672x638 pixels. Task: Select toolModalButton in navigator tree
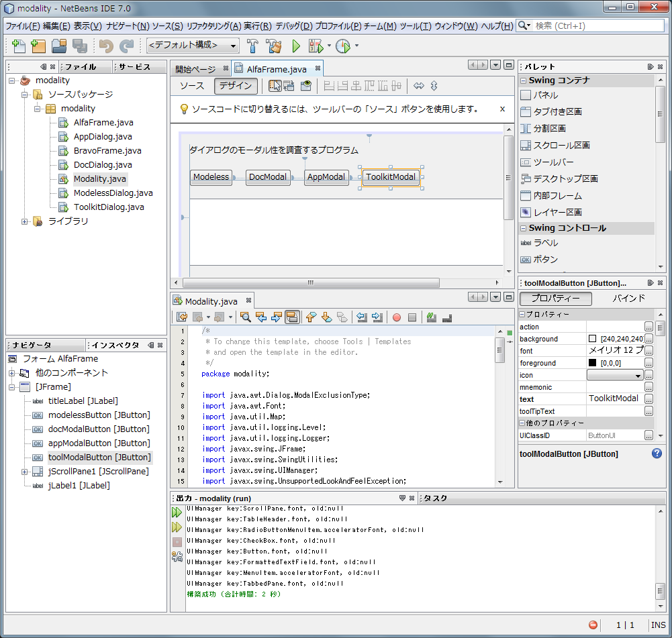[99, 458]
